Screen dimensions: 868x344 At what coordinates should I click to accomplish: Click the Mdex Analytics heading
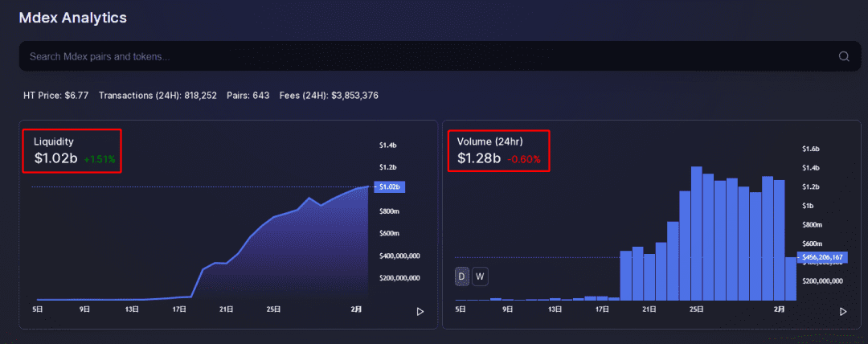click(72, 18)
